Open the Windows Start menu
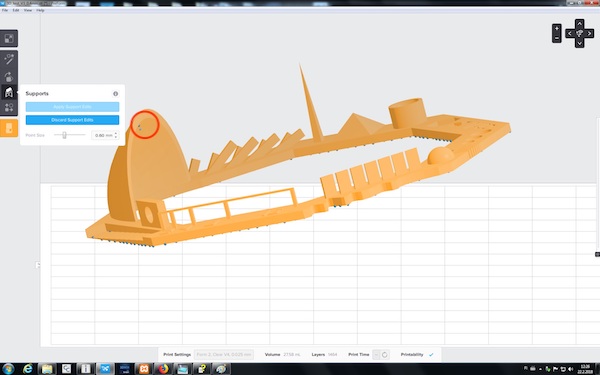 (8, 369)
